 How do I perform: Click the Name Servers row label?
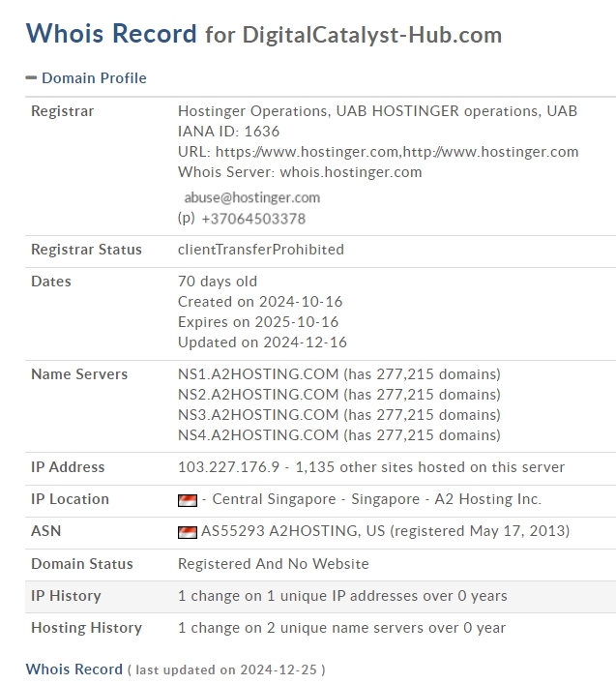click(79, 374)
